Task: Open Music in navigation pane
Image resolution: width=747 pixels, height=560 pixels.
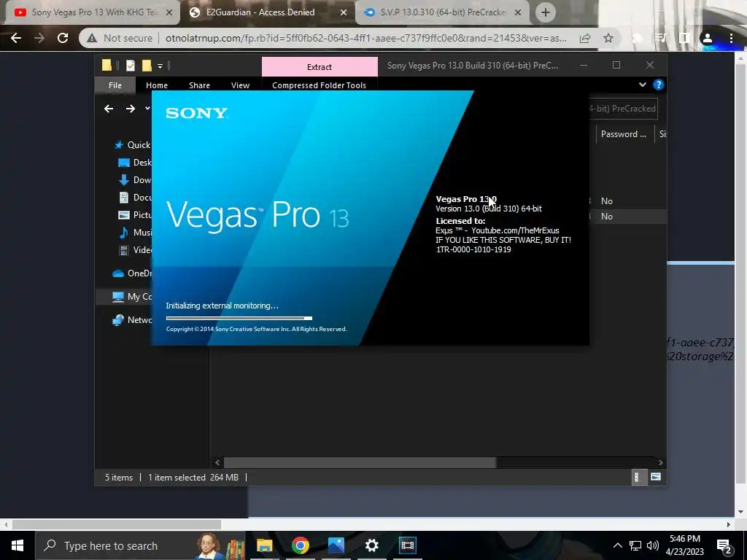Action: coord(135,233)
